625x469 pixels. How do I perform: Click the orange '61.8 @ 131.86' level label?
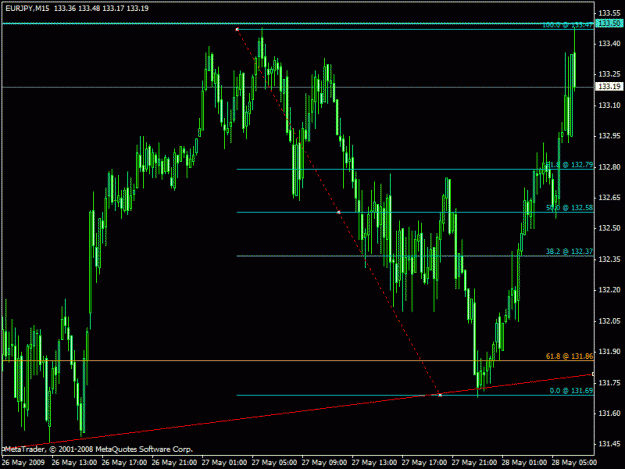coord(569,356)
